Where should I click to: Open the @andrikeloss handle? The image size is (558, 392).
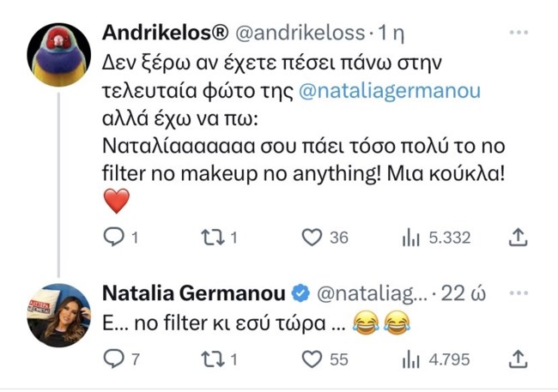pyautogui.click(x=294, y=33)
